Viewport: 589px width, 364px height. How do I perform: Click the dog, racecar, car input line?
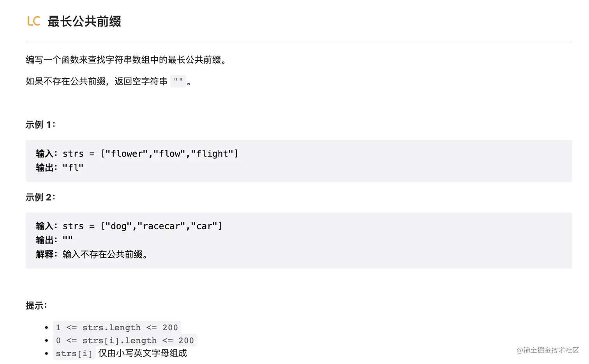tap(129, 226)
